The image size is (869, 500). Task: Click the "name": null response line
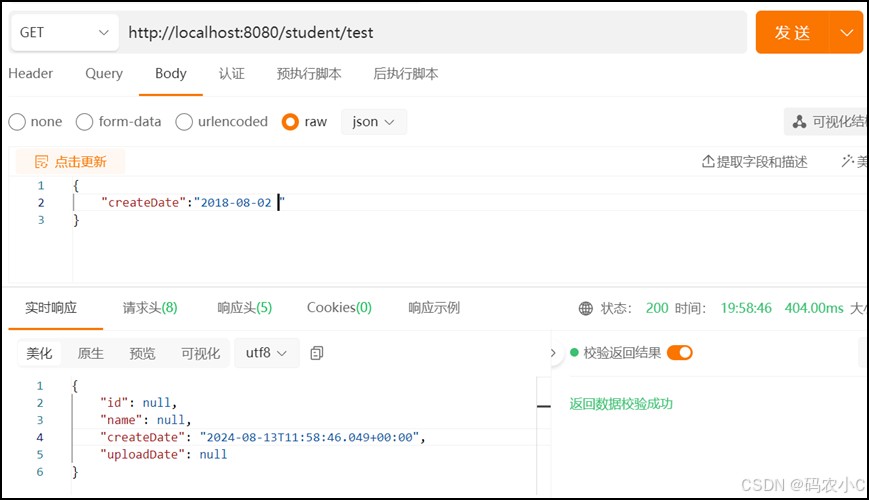point(146,420)
